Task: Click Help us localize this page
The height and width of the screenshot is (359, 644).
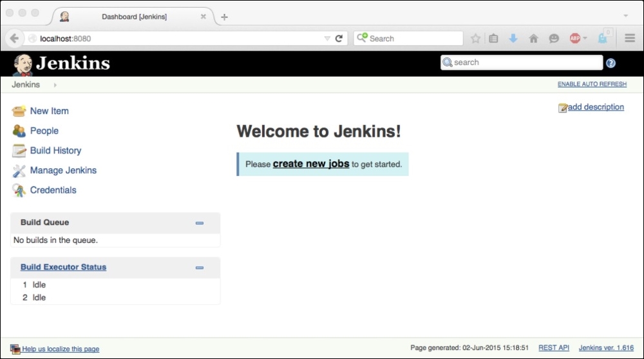Action: (x=61, y=349)
